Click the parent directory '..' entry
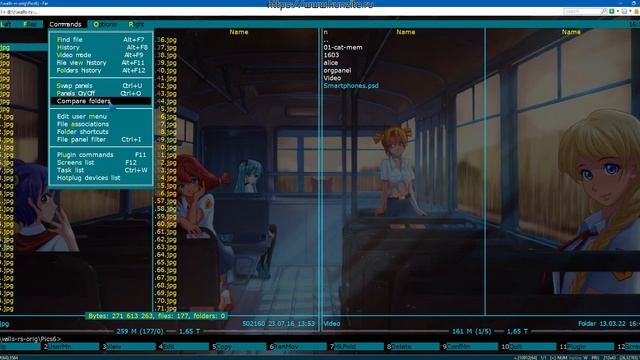 (x=326, y=40)
